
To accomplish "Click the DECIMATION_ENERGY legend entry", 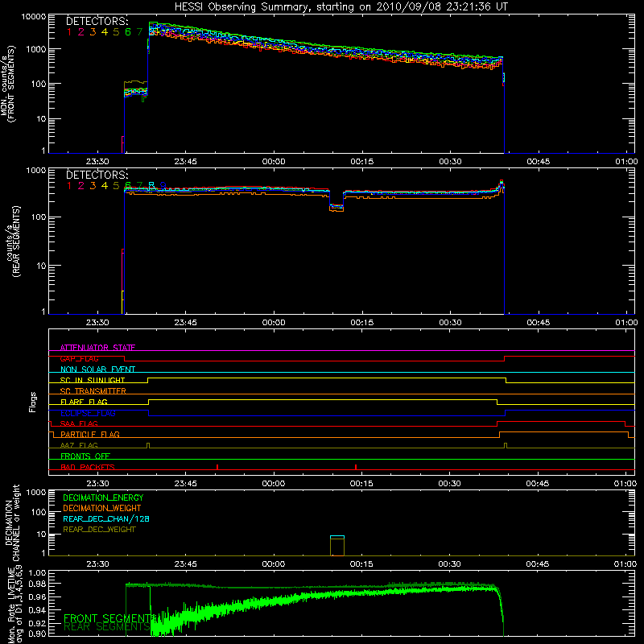I will click(x=103, y=497).
